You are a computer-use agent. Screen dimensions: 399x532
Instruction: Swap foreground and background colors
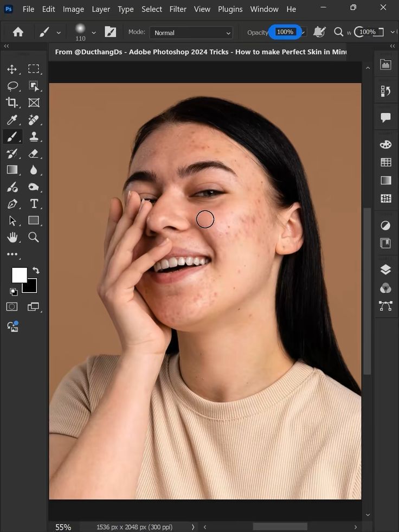(x=36, y=270)
